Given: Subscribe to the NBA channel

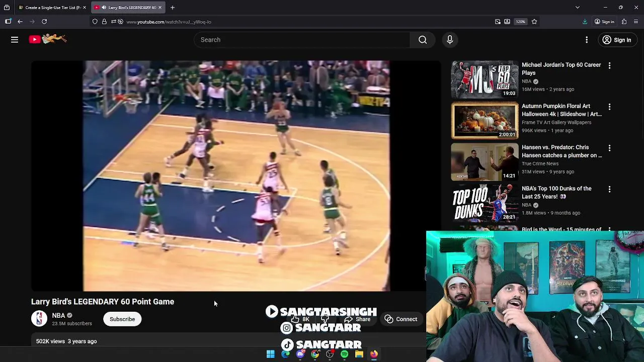Looking at the screenshot, I should coord(122,319).
